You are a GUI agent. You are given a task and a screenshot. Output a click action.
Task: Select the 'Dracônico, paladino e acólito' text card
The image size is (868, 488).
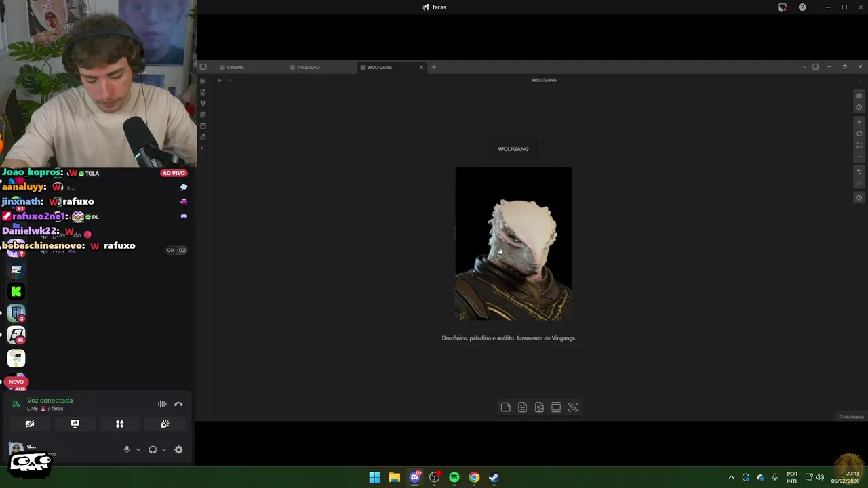509,338
